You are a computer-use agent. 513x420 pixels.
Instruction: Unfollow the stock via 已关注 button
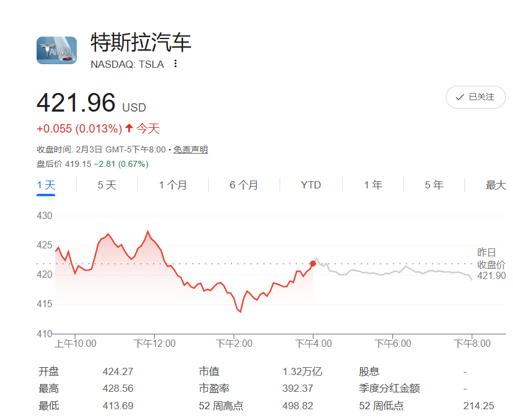[475, 97]
